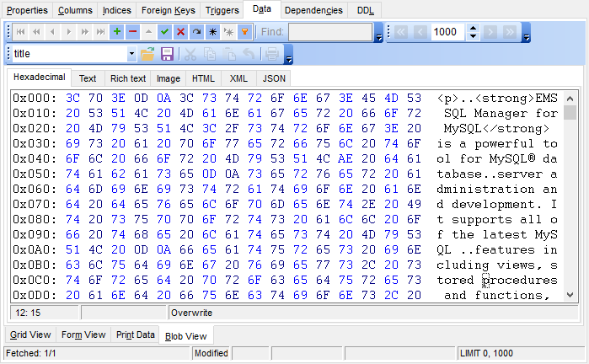
Task: Click hex editor scrollbar down arrow
Action: click(x=570, y=295)
